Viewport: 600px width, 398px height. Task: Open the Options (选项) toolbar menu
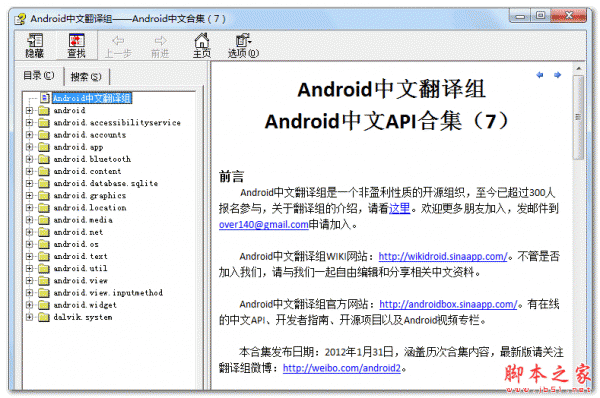(x=243, y=46)
